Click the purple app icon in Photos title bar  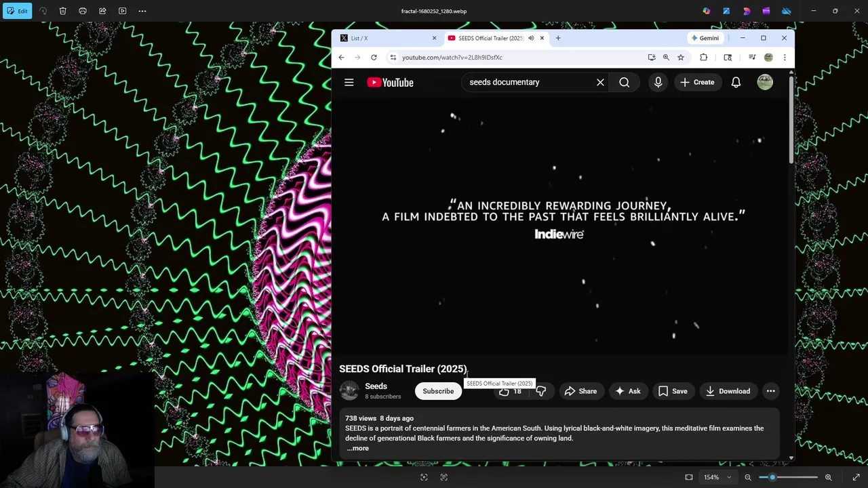click(766, 11)
